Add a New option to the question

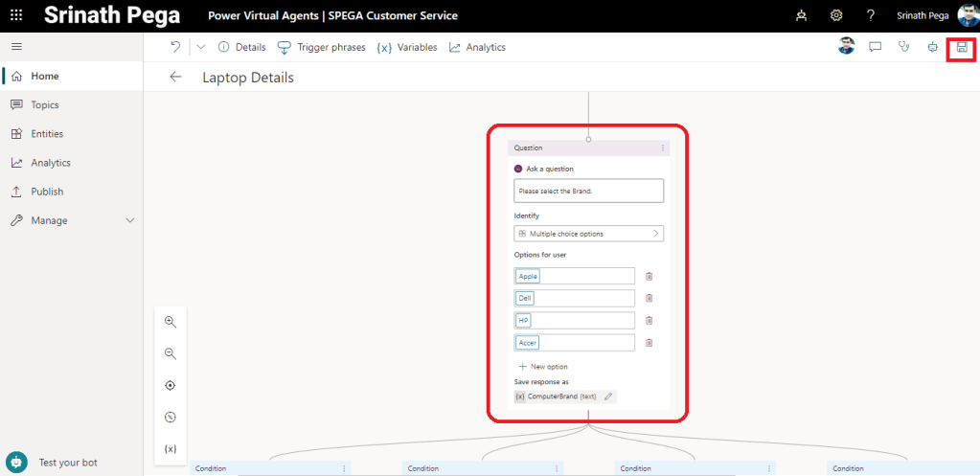[543, 367]
